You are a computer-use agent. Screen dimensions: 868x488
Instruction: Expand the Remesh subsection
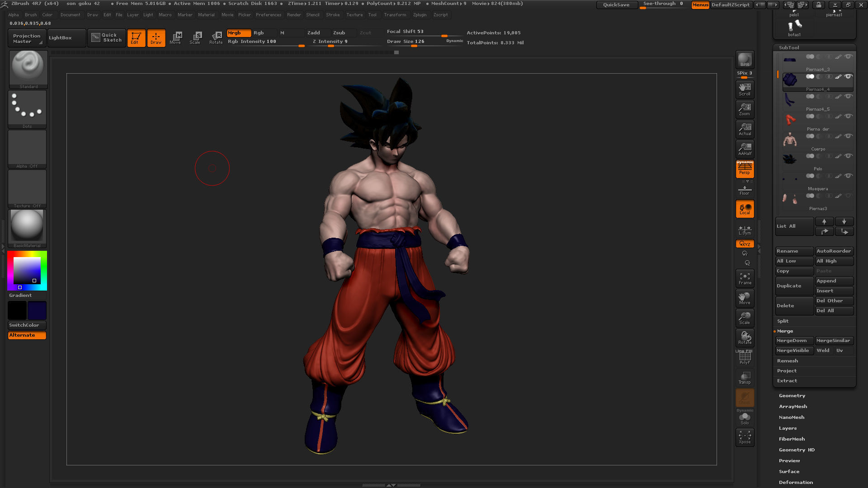click(x=788, y=361)
